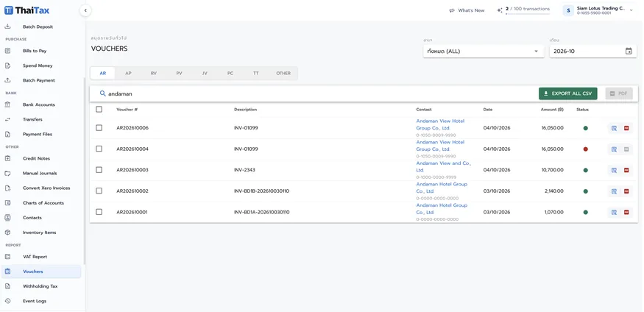Preview voucher AR202610003 with magnifier icon
Screen dimensions: 644x312
(x=614, y=170)
